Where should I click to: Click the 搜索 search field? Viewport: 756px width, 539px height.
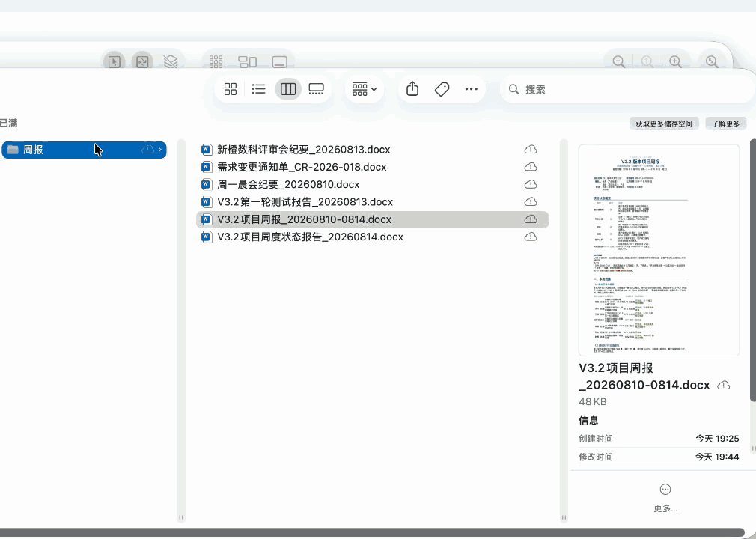(627, 89)
